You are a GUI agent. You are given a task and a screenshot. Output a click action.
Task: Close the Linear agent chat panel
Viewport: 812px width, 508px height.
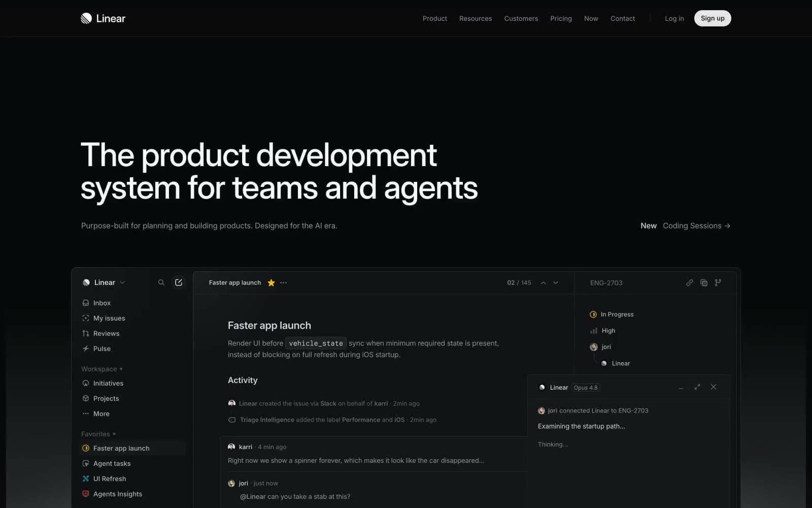coord(714,387)
